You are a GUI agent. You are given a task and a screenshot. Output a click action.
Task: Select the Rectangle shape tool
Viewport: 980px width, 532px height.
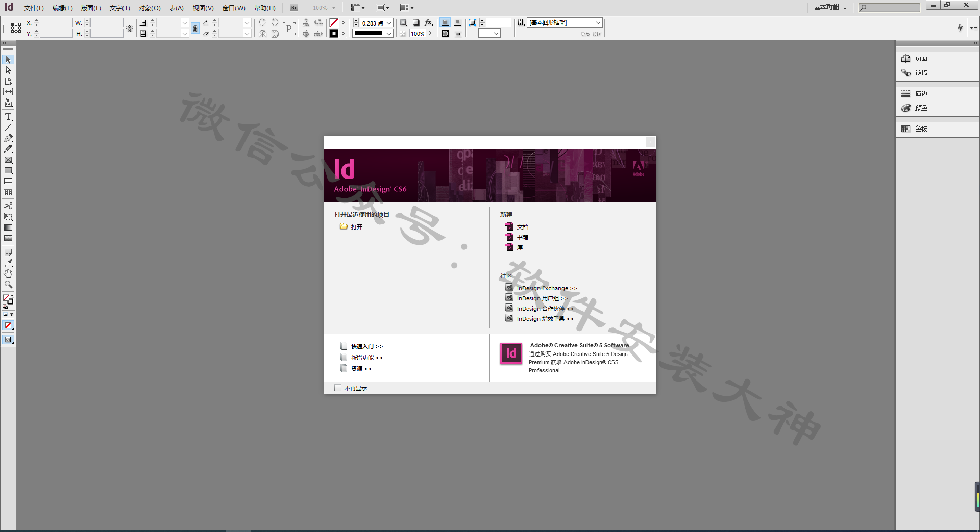(8, 170)
